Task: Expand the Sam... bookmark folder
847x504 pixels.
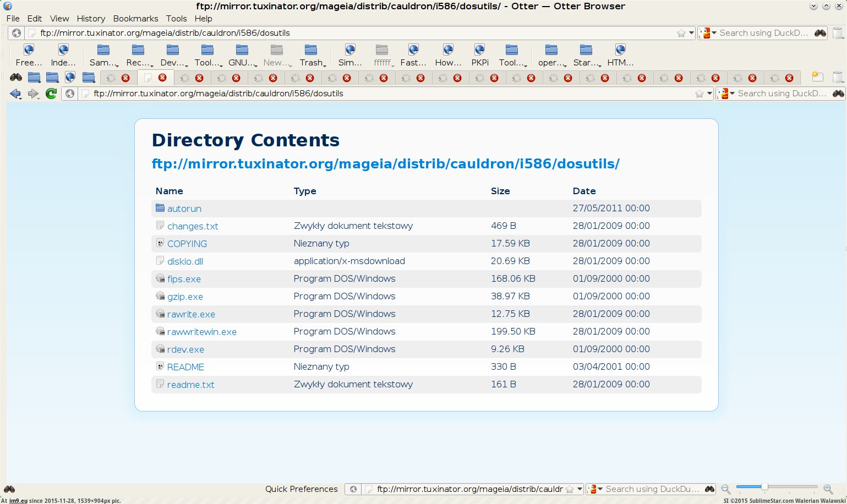Action: 103,56
